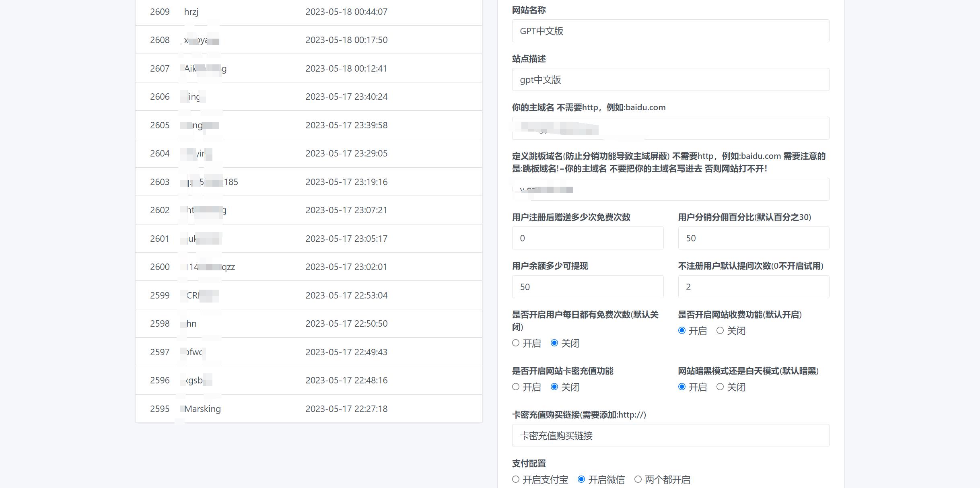The height and width of the screenshot is (488, 980).
Task: Select user row 2595 Marsking
Action: click(x=309, y=408)
